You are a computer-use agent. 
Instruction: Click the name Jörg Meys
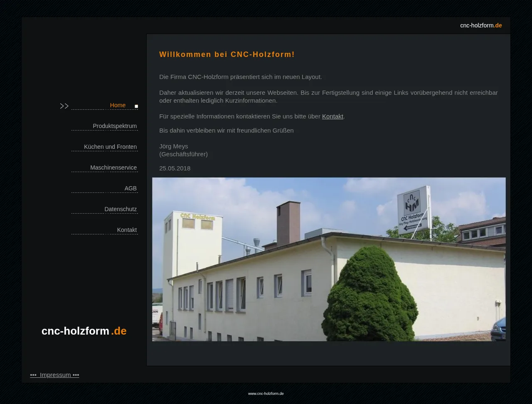click(173, 146)
